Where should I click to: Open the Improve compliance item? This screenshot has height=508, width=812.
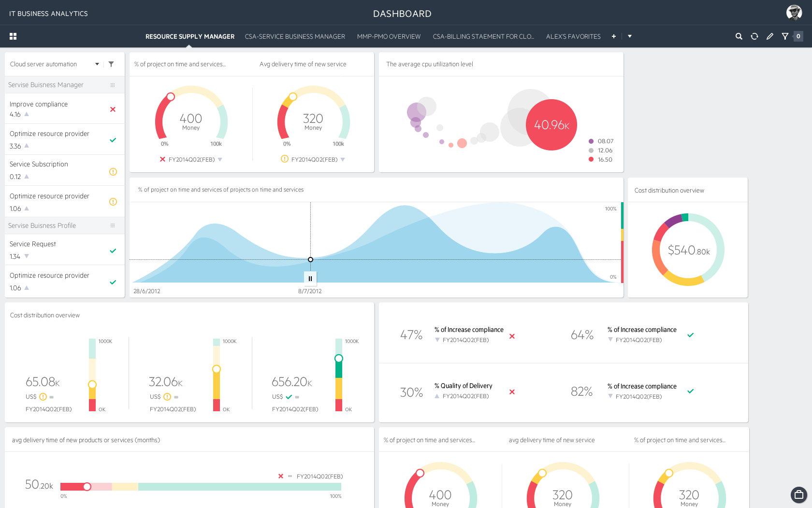point(65,109)
